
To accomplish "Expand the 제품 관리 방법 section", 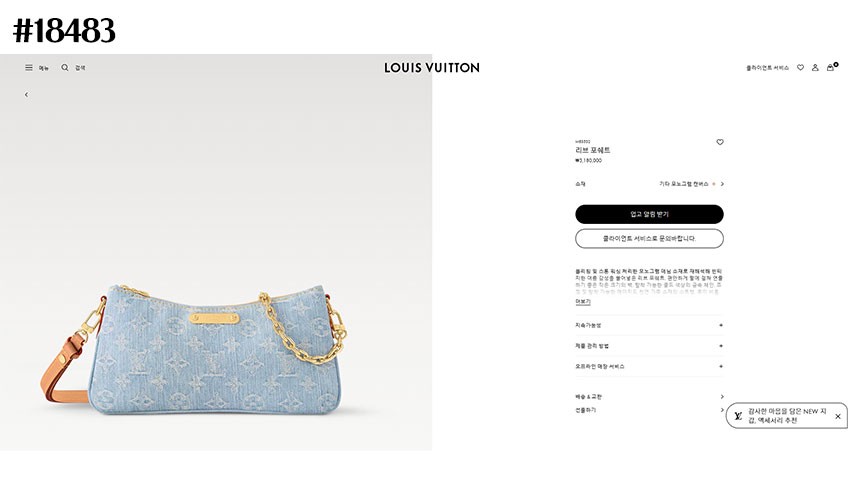I will [x=649, y=346].
